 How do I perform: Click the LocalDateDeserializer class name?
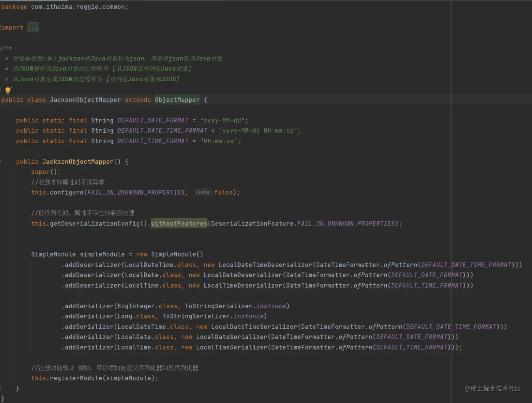[x=243, y=275]
